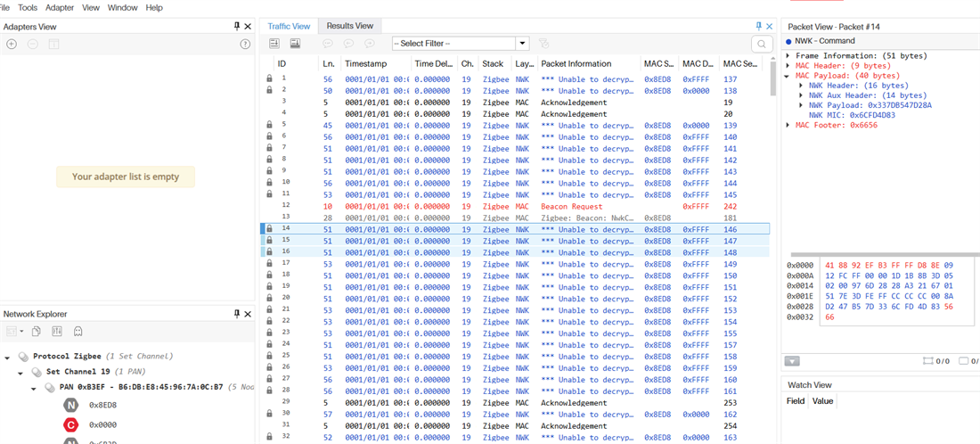The height and width of the screenshot is (444, 980).
Task: Click the search magnifier in Traffic View
Action: (x=761, y=44)
